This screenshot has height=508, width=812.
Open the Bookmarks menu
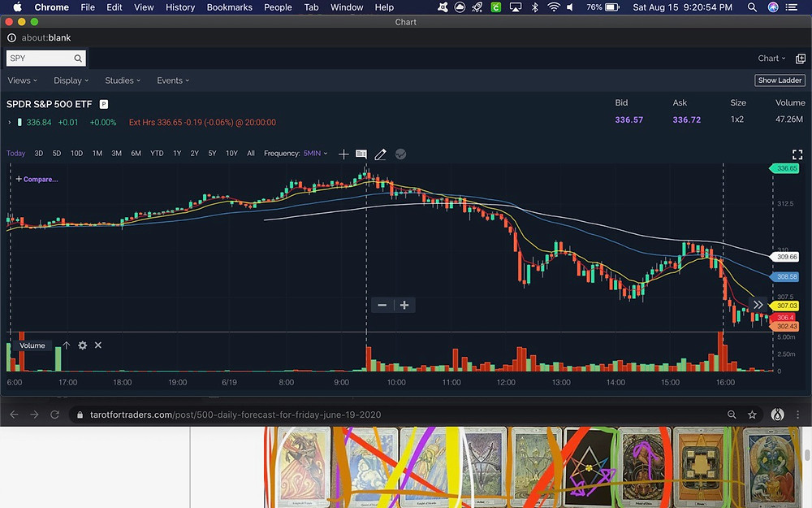pyautogui.click(x=230, y=7)
